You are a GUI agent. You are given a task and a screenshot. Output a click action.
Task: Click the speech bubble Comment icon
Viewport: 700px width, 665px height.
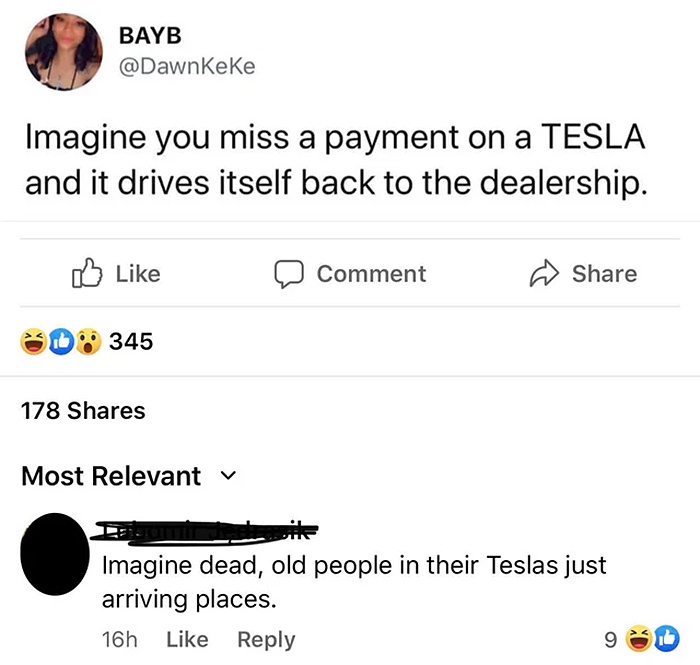pos(289,274)
